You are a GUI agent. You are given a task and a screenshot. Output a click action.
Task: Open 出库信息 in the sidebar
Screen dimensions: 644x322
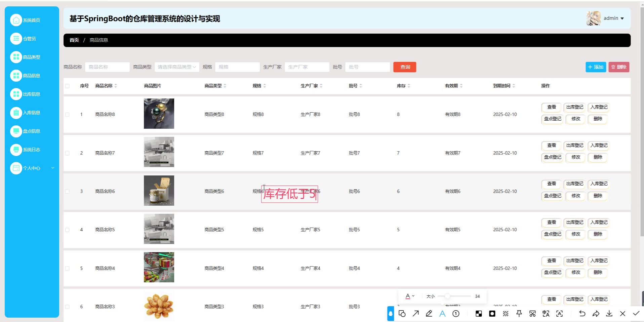(x=31, y=94)
